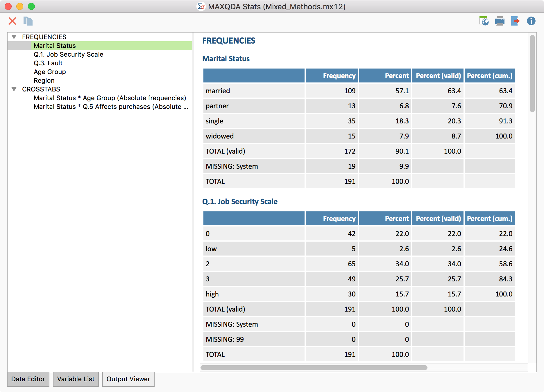Viewport: 544px width, 392px height.
Task: Switch to the Variable List tab
Action: pos(76,379)
